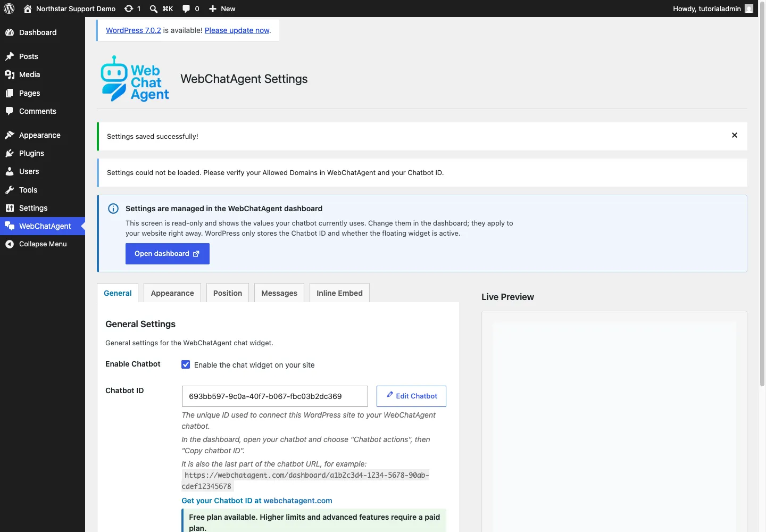
Task: Click the plus New icon in admin bar
Action: tap(213, 9)
